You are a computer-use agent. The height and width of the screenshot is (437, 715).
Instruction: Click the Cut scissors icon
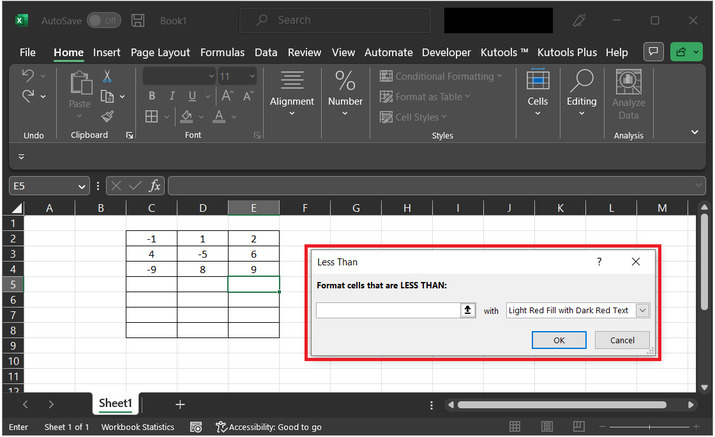[x=107, y=76]
